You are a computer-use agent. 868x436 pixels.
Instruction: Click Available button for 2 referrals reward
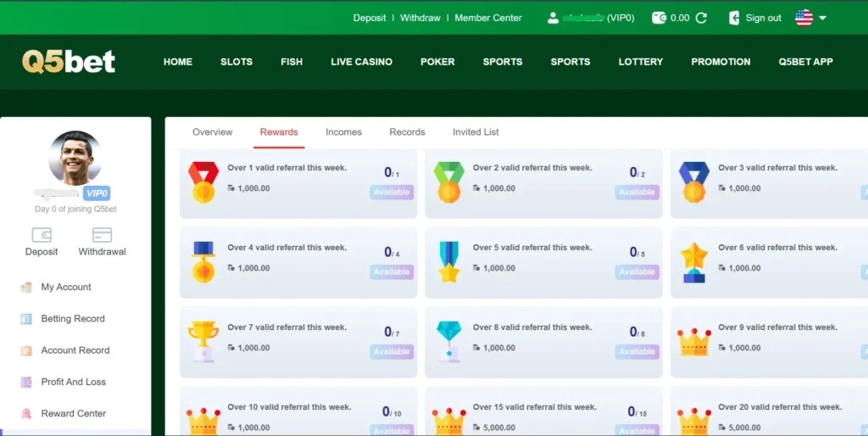(637, 193)
